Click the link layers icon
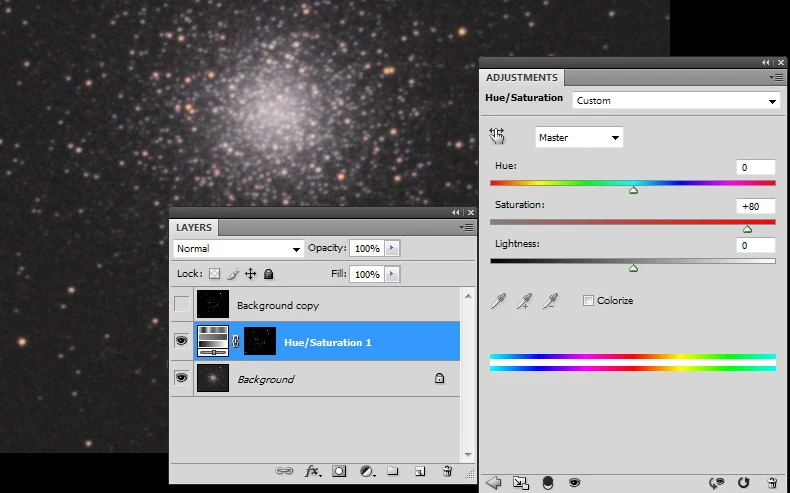Screen dimensions: 790x493 [284, 471]
